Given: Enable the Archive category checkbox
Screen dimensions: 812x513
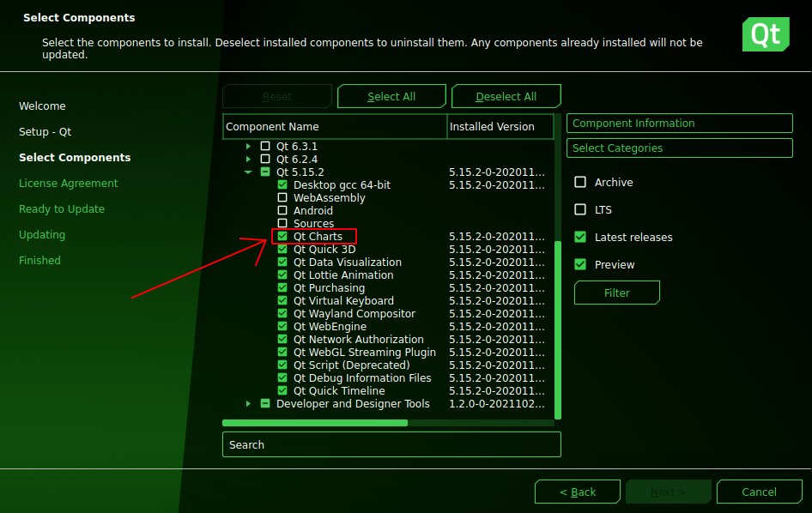Looking at the screenshot, I should (x=580, y=182).
